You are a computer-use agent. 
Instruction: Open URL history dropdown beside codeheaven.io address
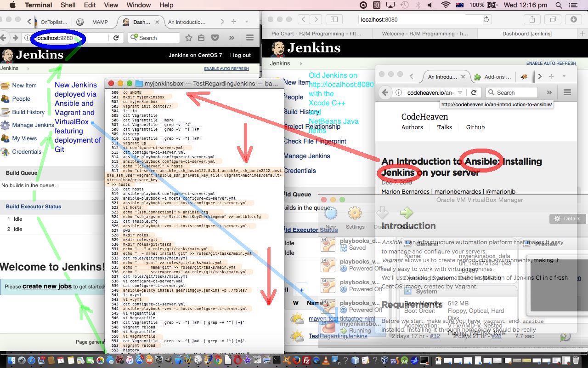(460, 92)
